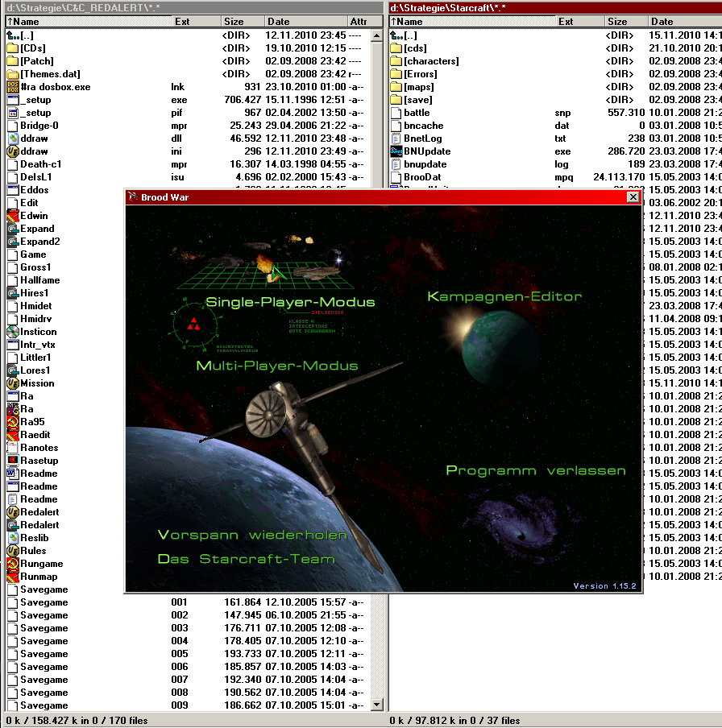Select the Death-c1 mpr file
Viewport: 722px width, 728px height.
point(188,164)
